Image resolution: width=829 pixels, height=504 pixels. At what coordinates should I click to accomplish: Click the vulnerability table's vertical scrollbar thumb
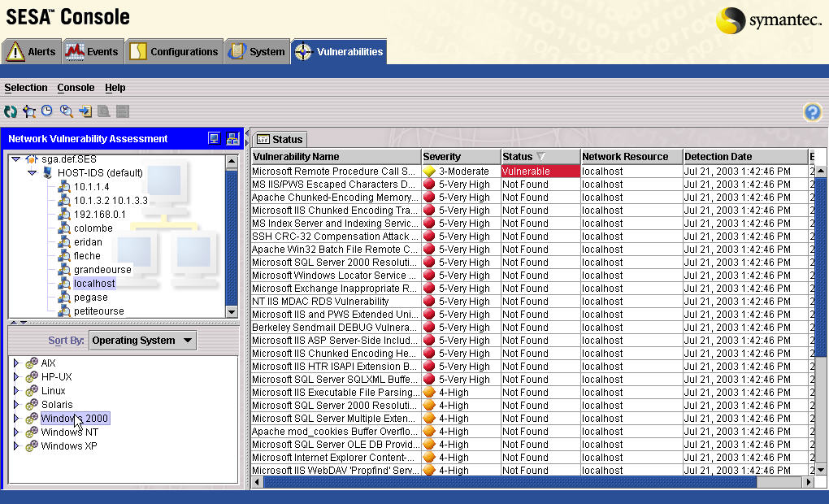point(821,267)
